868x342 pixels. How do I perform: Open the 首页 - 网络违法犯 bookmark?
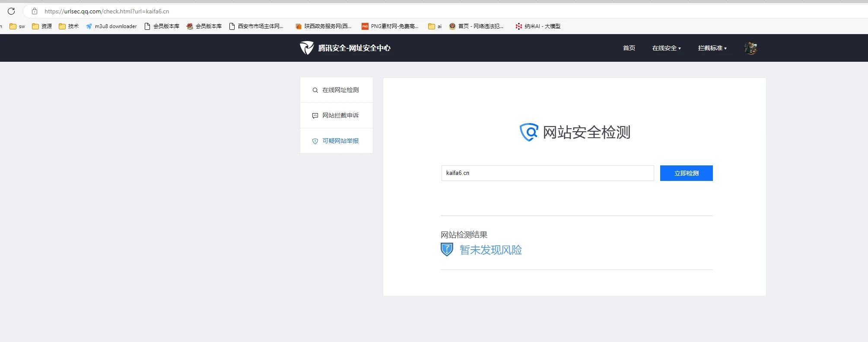[x=476, y=26]
